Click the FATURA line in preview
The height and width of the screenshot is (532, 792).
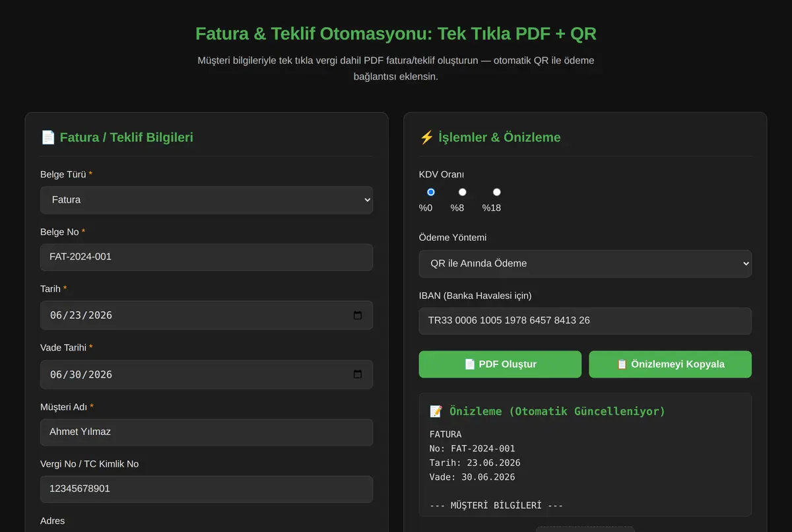(445, 434)
